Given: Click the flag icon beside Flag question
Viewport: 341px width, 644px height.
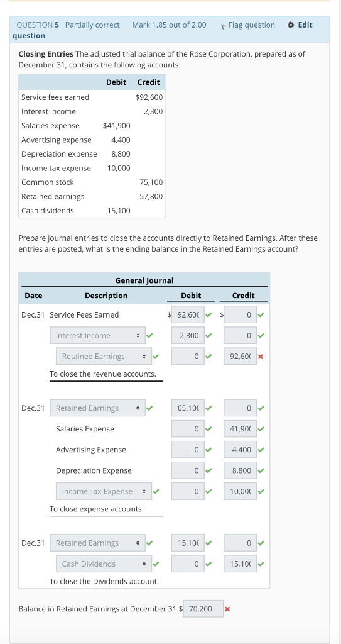Looking at the screenshot, I should 223,25.
